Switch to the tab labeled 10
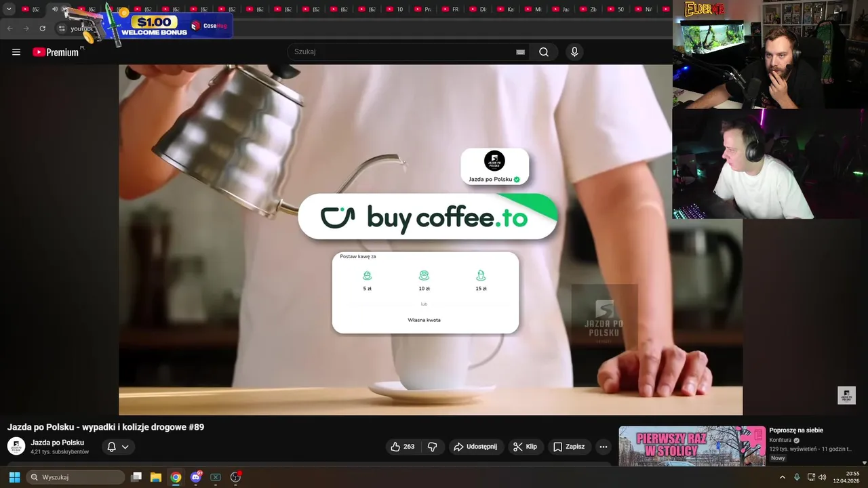The width and height of the screenshot is (868, 488). [394, 9]
